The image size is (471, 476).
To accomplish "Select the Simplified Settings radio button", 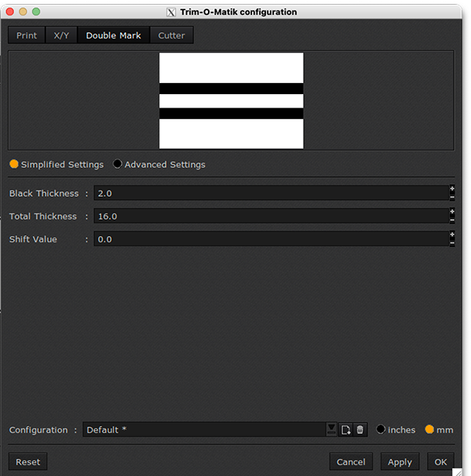I will tap(14, 165).
